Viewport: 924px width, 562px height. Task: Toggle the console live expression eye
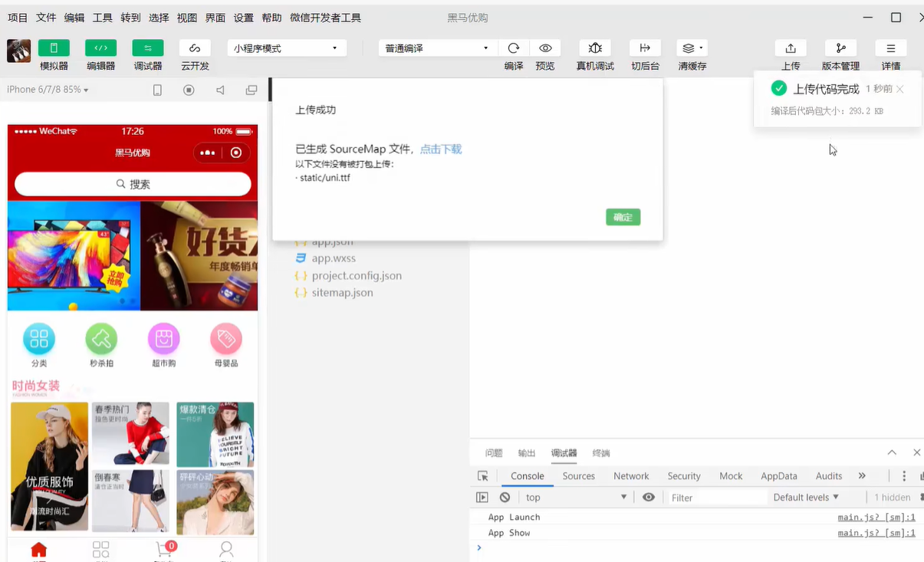pyautogui.click(x=649, y=498)
